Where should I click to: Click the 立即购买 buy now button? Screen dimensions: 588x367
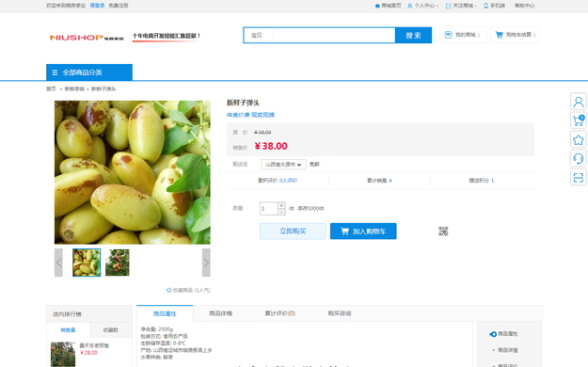tap(293, 231)
